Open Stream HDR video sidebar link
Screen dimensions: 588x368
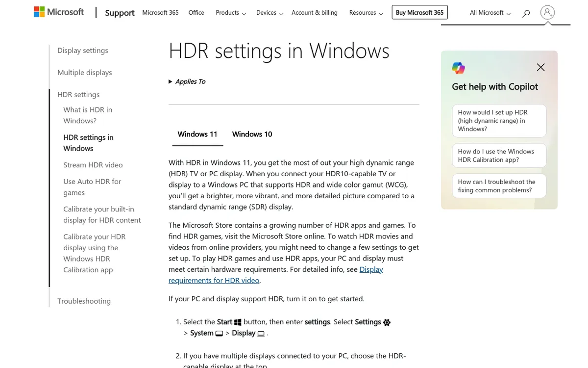(x=93, y=165)
